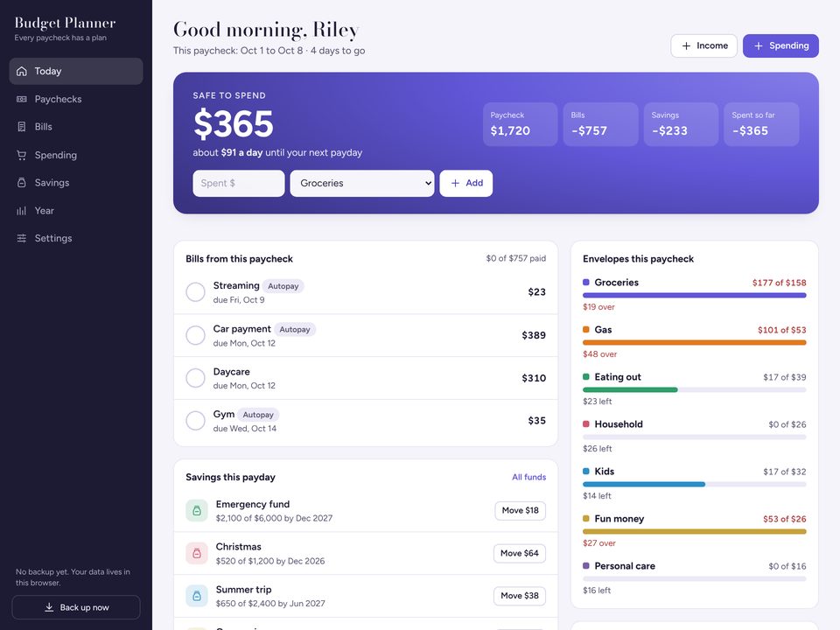Screen dimensions: 840x630
Task: Click the Income button
Action: pyautogui.click(x=703, y=46)
